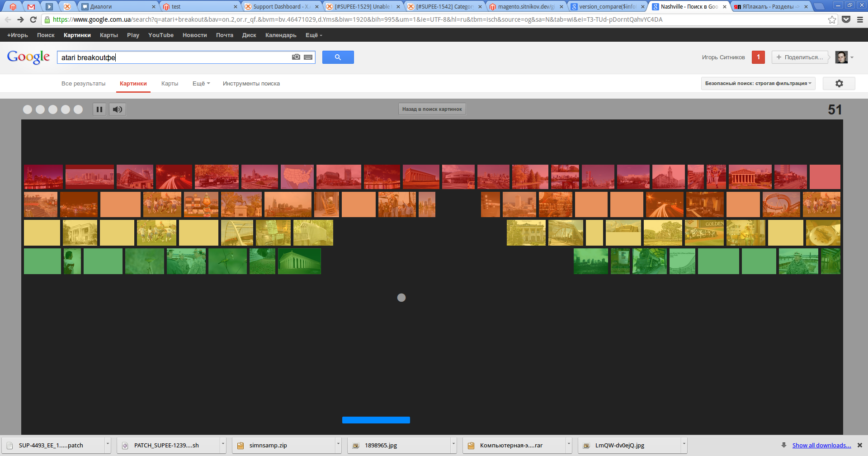Click the red notifications counter

(x=758, y=57)
